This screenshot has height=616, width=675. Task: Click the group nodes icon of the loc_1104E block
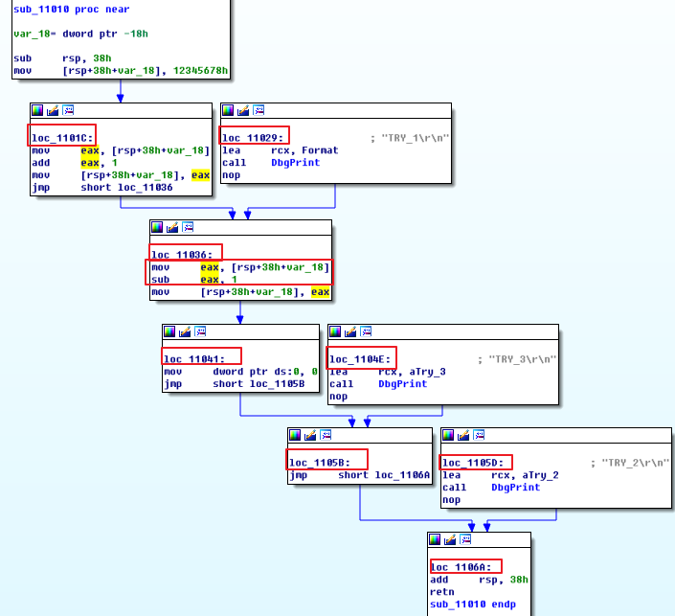(x=366, y=331)
